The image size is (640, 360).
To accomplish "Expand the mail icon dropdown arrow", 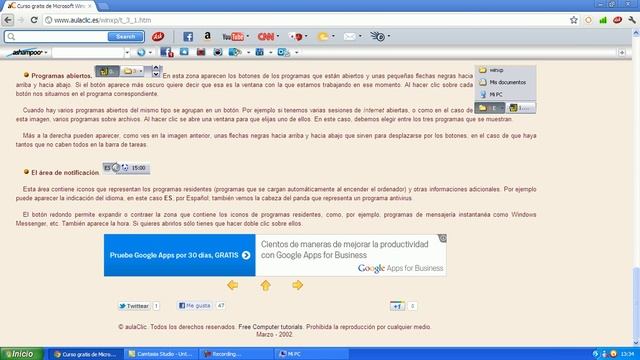I will (360, 36).
